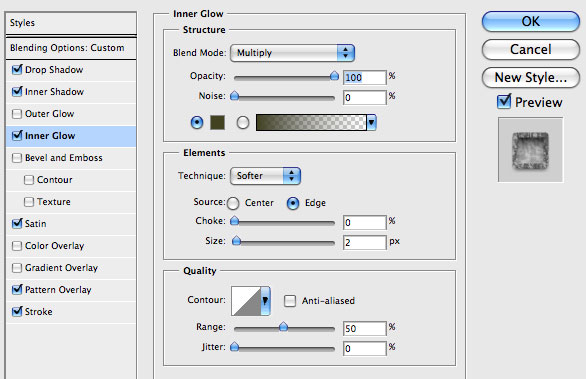This screenshot has width=586, height=379.
Task: Select the Inner Shadow row label
Action: [x=54, y=92]
